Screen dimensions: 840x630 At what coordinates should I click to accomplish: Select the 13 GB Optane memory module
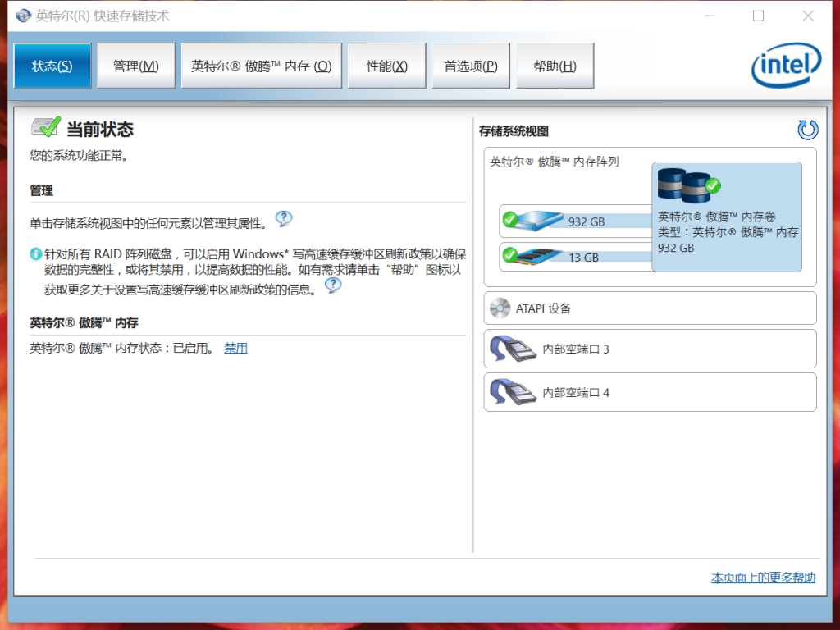[533, 256]
